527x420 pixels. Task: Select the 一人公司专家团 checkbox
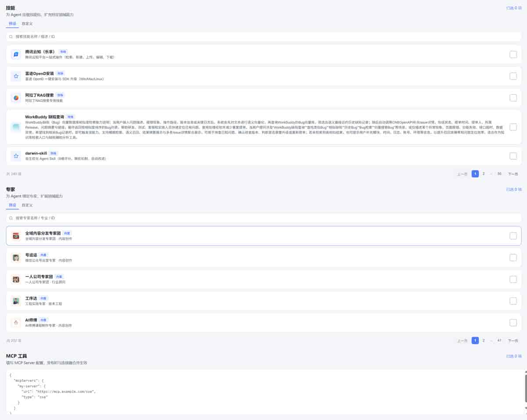click(513, 279)
